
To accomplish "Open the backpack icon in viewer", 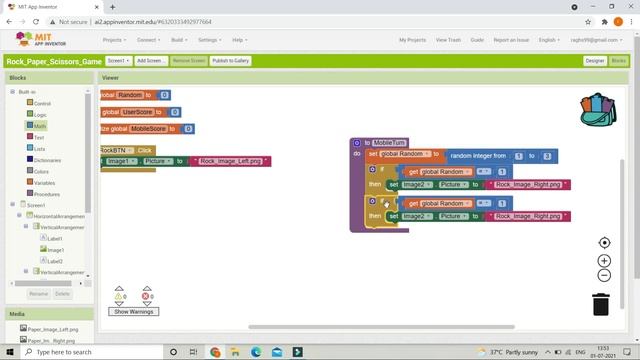I will tap(598, 109).
